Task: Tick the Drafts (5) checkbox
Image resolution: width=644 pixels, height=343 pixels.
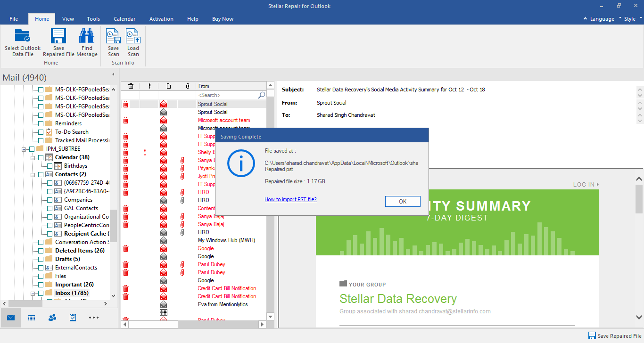Action: (41, 259)
